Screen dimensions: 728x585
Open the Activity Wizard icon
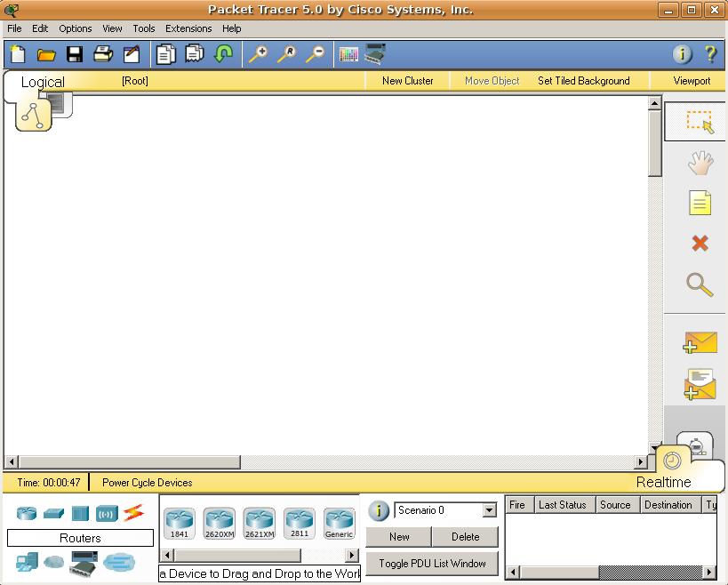pyautogui.click(x=132, y=54)
